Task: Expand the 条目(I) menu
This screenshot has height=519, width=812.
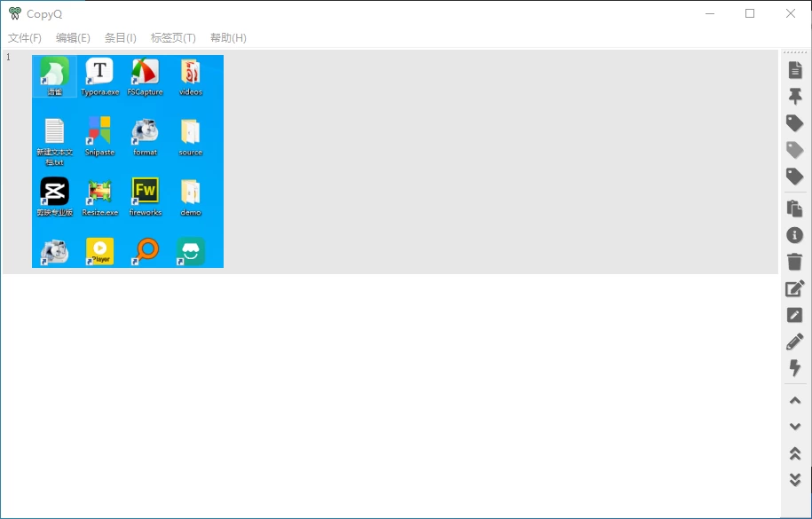Action: [121, 38]
